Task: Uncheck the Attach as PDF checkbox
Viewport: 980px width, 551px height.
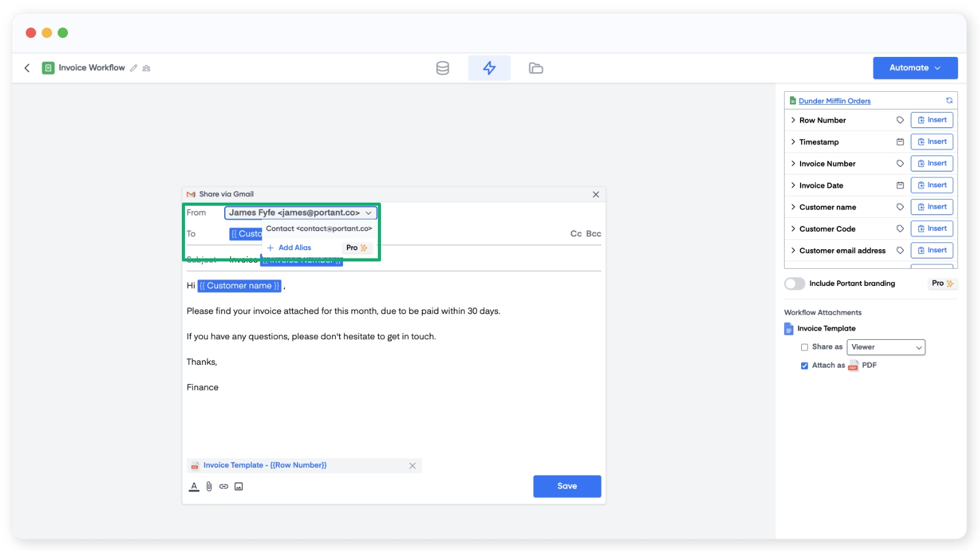Action: 804,365
